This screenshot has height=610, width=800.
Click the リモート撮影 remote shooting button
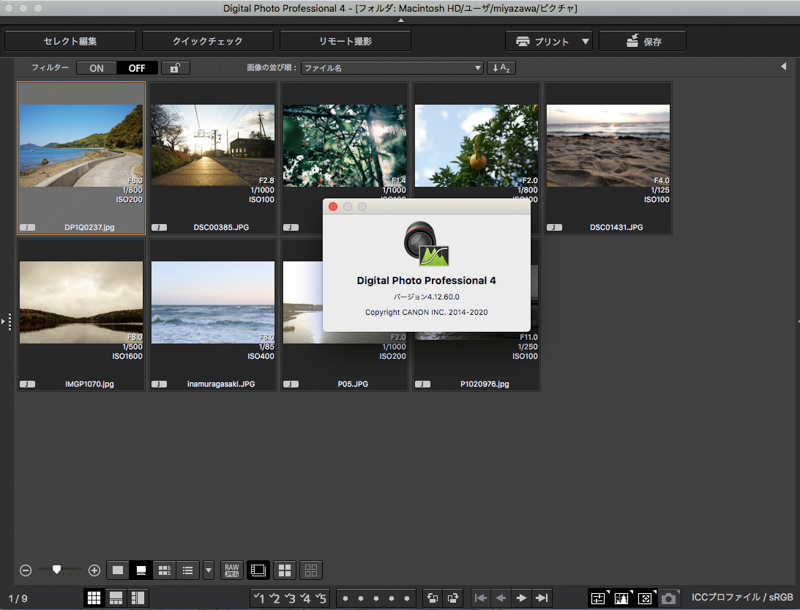click(x=345, y=41)
